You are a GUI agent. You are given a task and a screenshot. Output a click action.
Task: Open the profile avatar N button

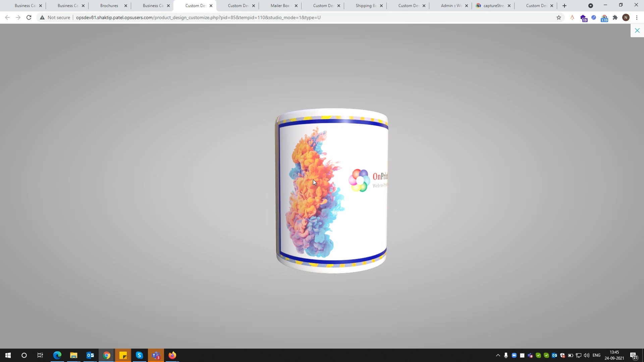point(626,17)
